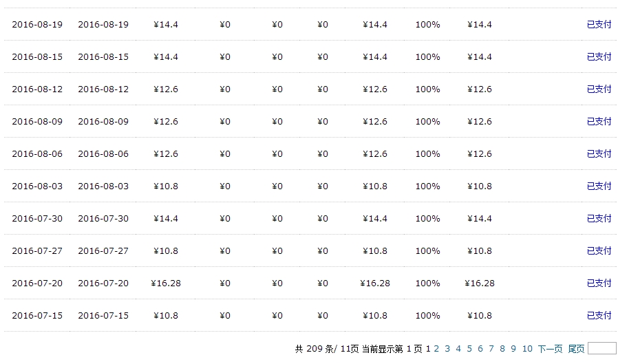Go to page 9 in pagination

coord(513,349)
